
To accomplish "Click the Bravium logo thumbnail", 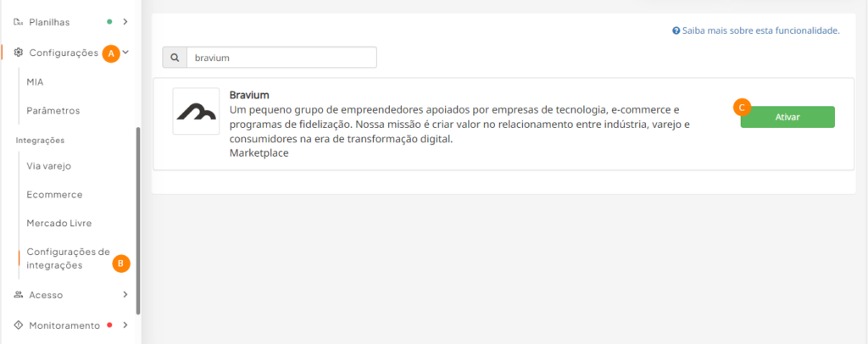I will 196,111.
